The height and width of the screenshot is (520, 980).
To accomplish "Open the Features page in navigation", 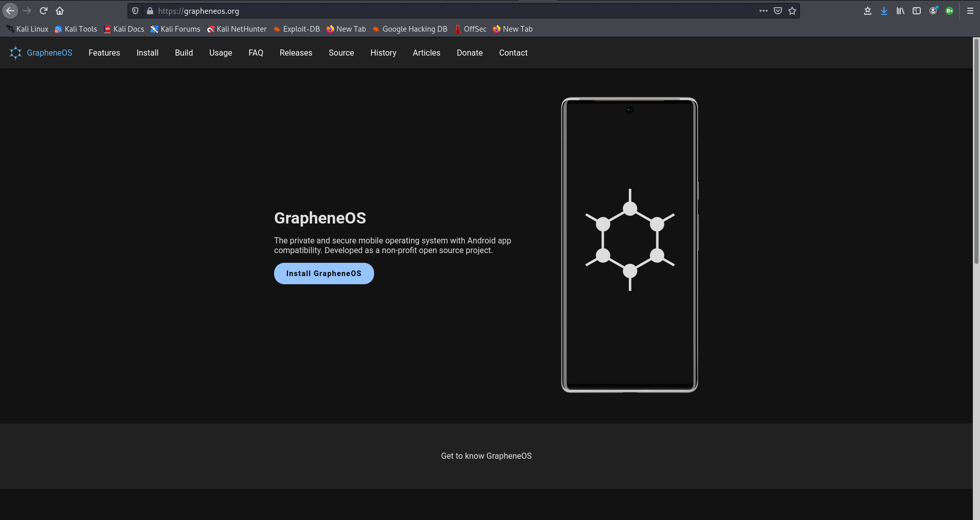I will click(x=104, y=53).
